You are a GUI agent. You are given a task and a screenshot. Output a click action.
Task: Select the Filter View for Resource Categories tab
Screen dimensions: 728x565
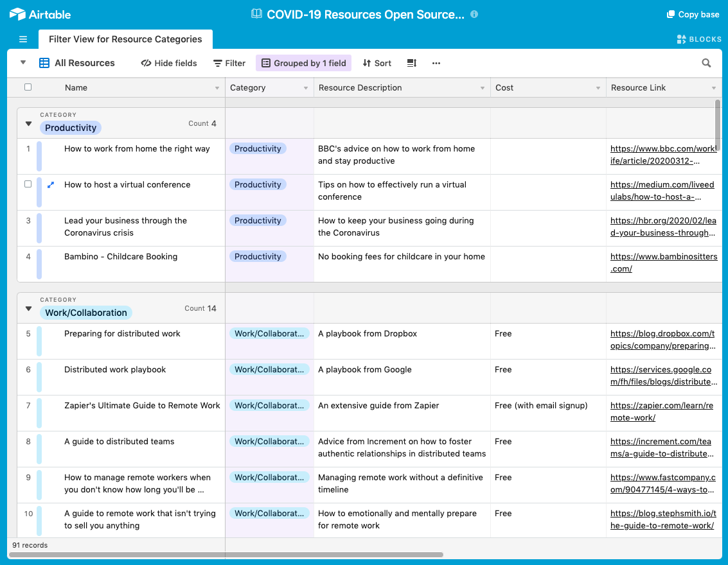pos(125,39)
